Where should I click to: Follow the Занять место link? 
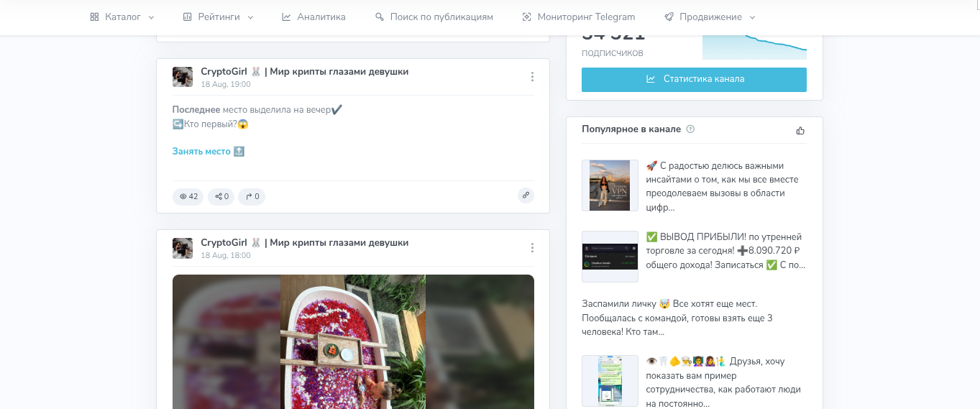coord(209,152)
